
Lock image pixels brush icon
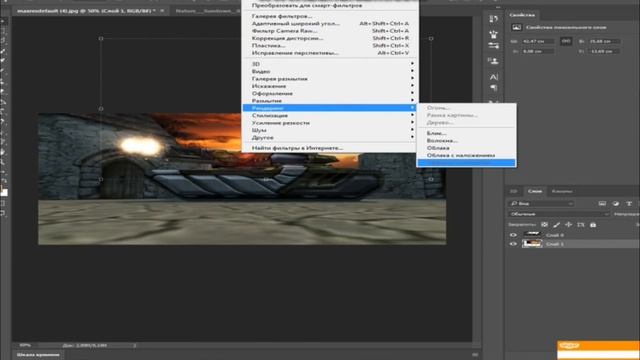[556, 224]
